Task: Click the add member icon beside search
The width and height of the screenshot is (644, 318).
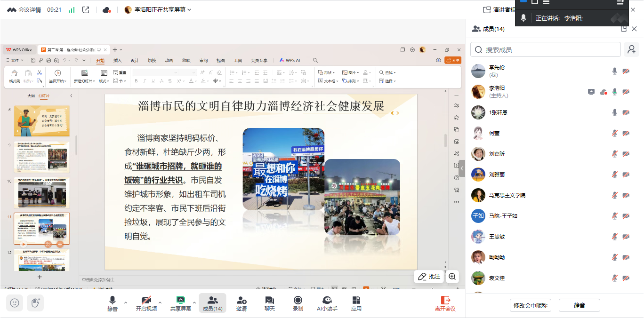Action: [631, 49]
